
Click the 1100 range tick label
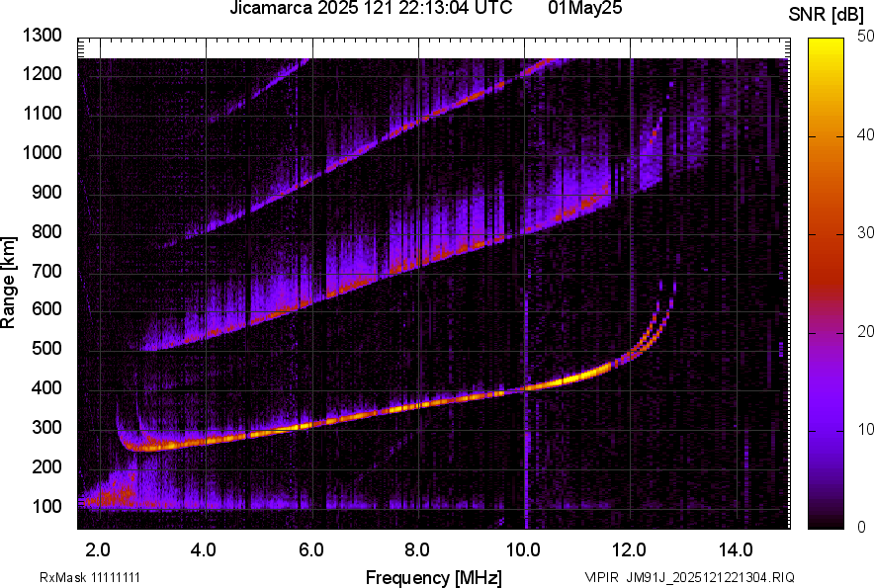coord(42,113)
